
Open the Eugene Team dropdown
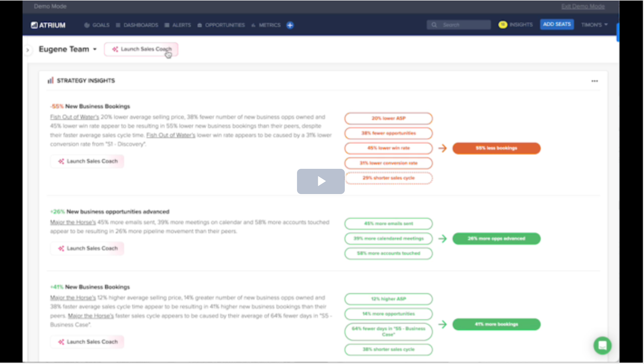tap(68, 49)
